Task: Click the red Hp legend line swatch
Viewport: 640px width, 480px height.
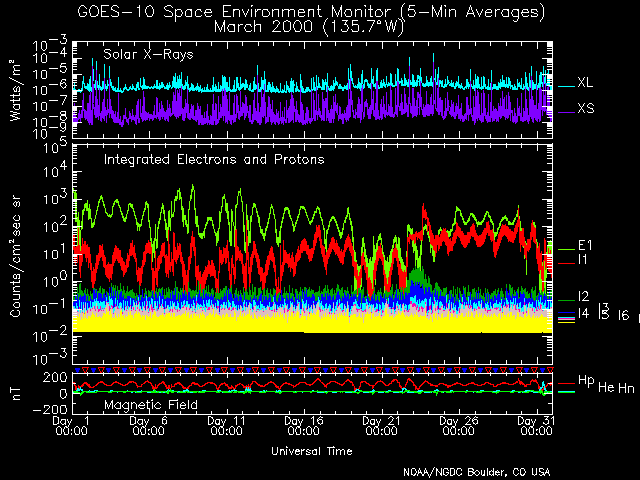Action: (x=566, y=383)
